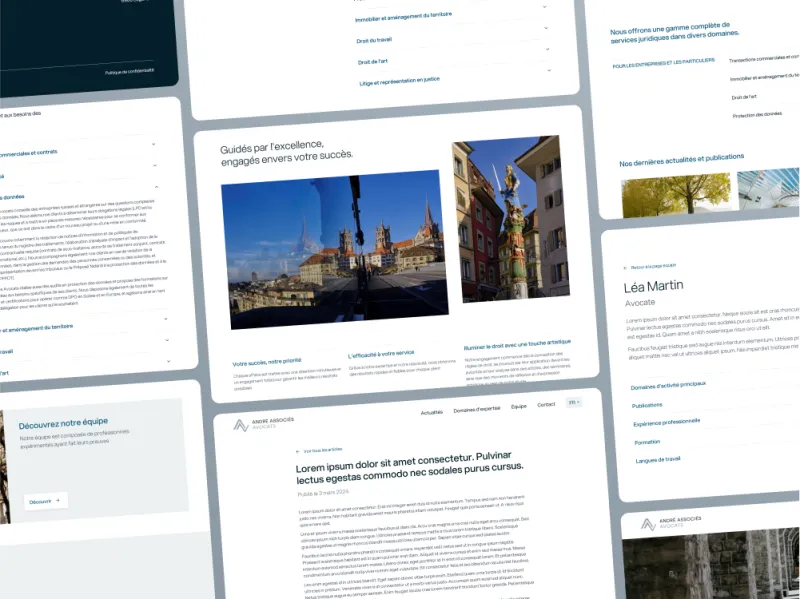Click the "Nos dernières actualités et publications" heading
Screen dimensions: 800x599
(x=681, y=160)
